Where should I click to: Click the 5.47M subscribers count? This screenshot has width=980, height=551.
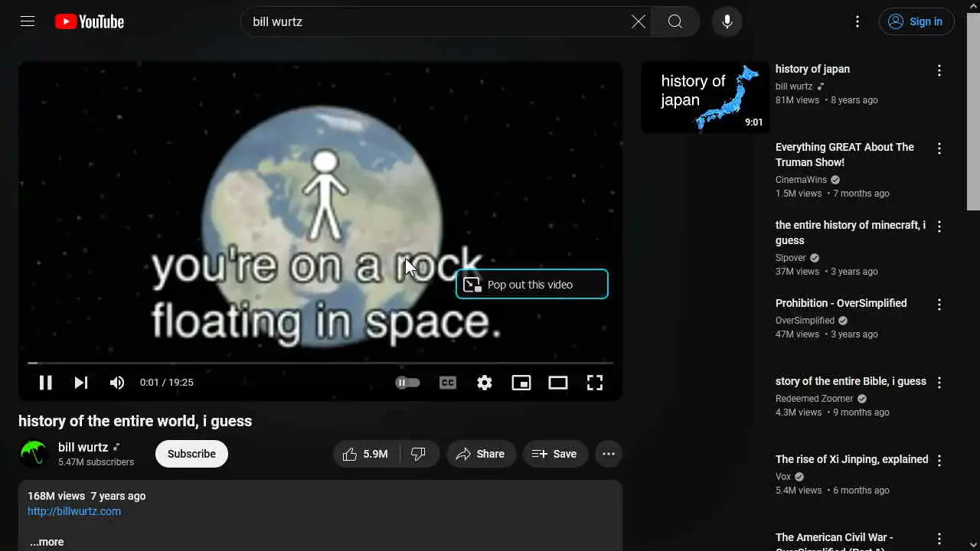pyautogui.click(x=96, y=462)
